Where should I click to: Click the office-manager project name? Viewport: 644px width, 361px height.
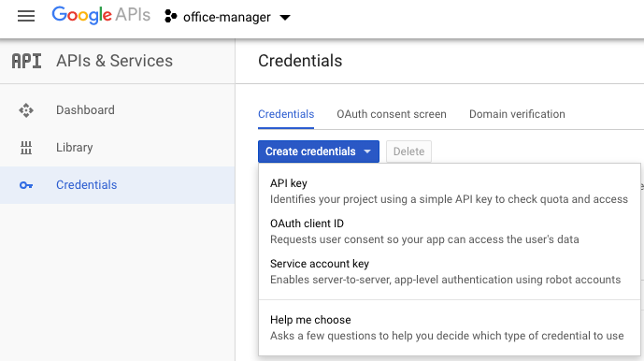click(x=227, y=17)
